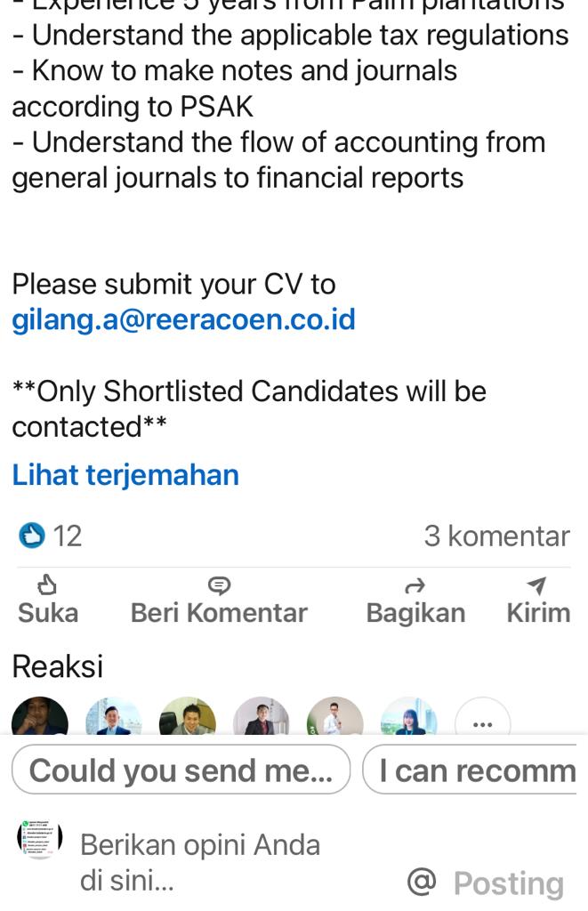The height and width of the screenshot is (911, 588).
Task: Tap the Bagikan share arrow icon
Action: coord(415,585)
